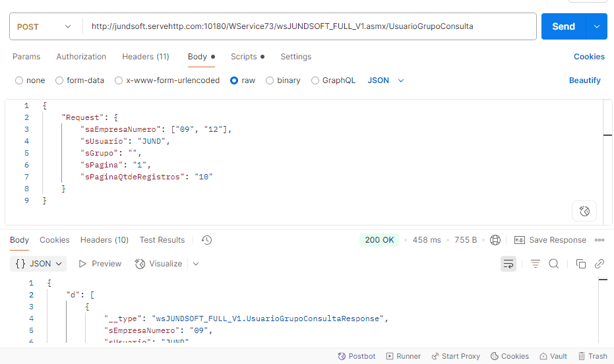The height and width of the screenshot is (364, 614).
Task: Open the JSON response format dropdown
Action: pos(39,264)
